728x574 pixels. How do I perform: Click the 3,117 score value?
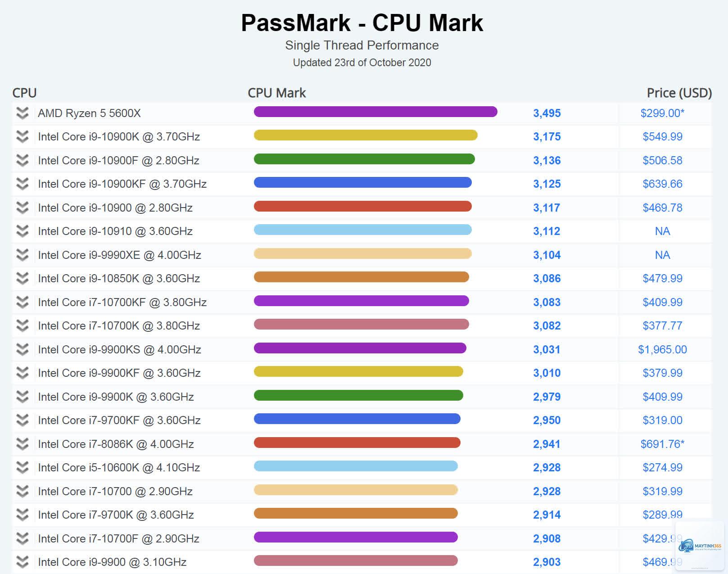(547, 208)
